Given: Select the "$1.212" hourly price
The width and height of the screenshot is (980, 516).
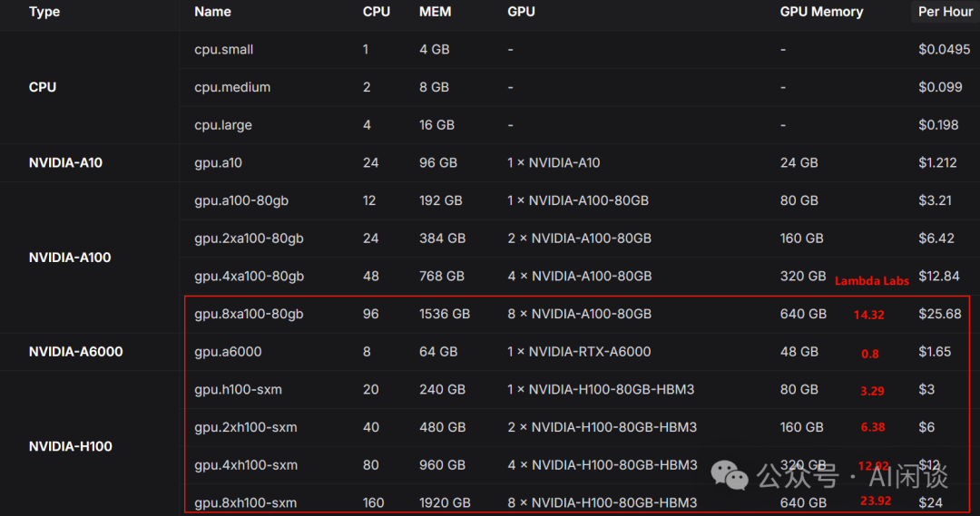Looking at the screenshot, I should click(x=937, y=163).
